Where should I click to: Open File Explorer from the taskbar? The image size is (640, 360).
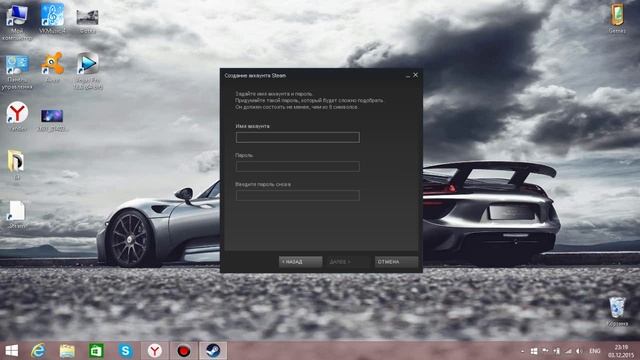click(67, 351)
